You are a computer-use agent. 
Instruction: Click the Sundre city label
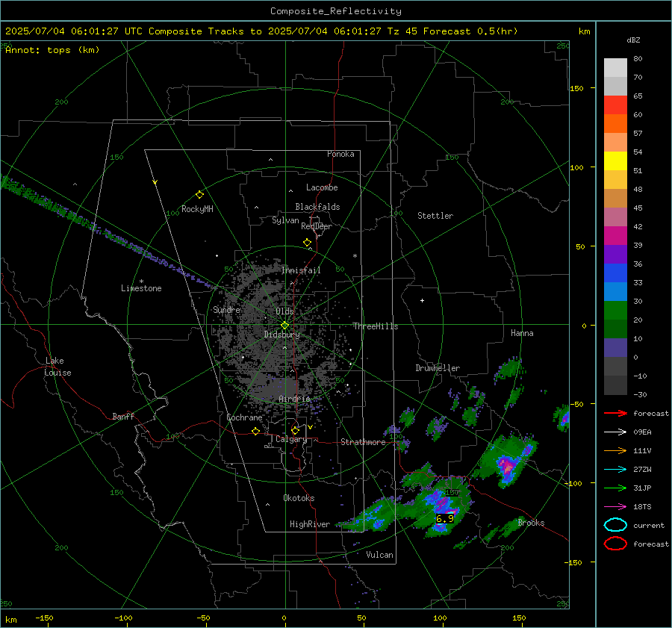(226, 309)
